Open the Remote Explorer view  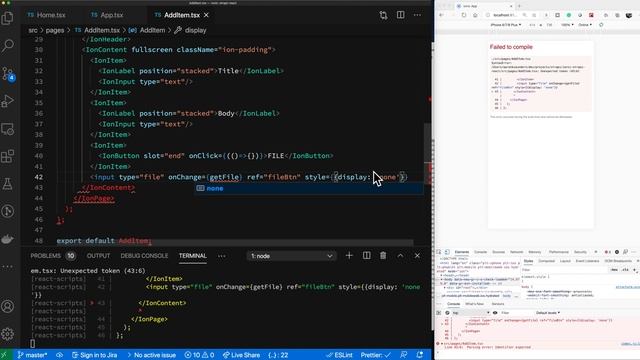click(8, 129)
